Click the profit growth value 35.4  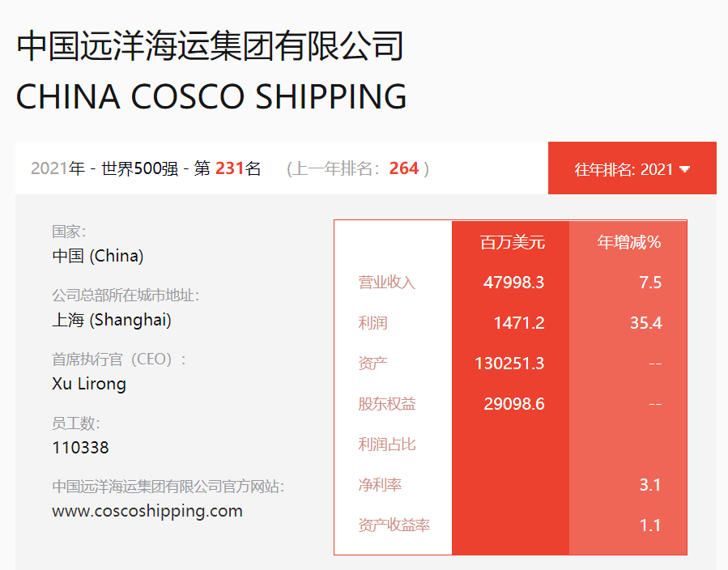click(x=646, y=322)
